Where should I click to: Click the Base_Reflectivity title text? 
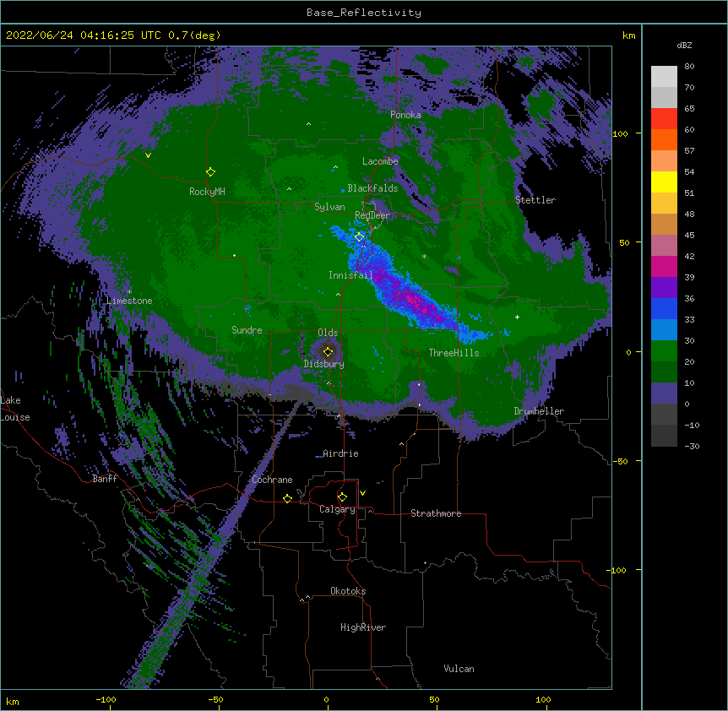[364, 13]
